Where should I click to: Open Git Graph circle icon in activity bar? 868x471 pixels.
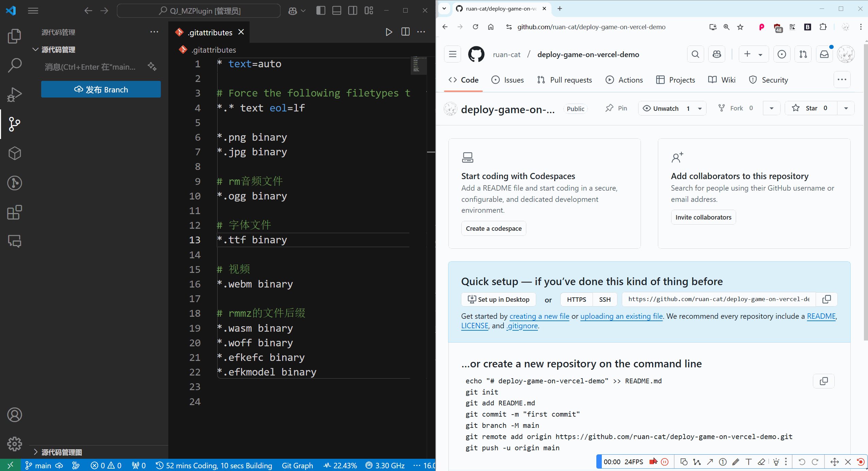point(14,183)
